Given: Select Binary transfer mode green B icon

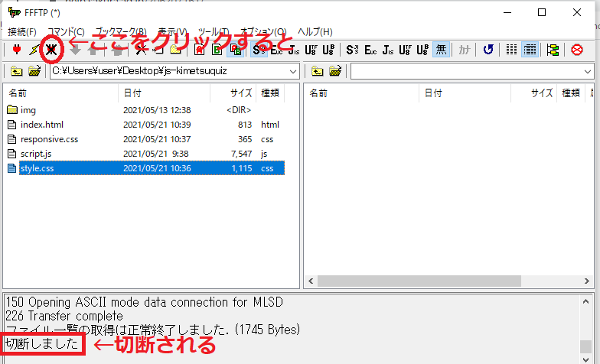Looking at the screenshot, I should pos(217,49).
